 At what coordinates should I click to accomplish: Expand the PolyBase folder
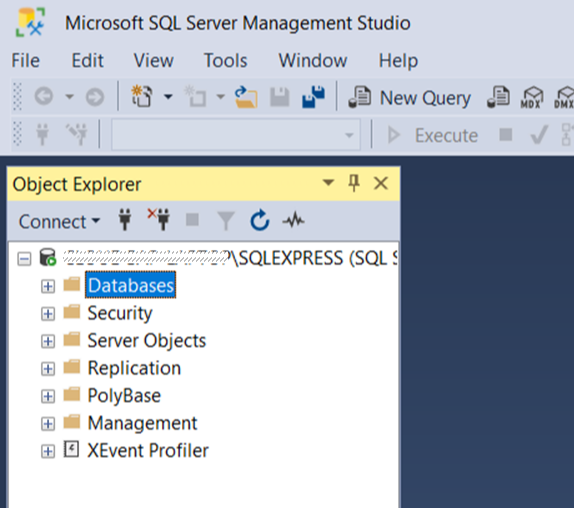[x=48, y=396]
